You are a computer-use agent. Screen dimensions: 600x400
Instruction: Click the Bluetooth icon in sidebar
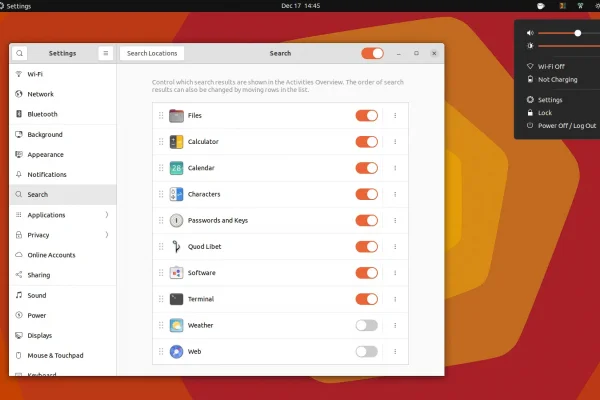pos(18,114)
